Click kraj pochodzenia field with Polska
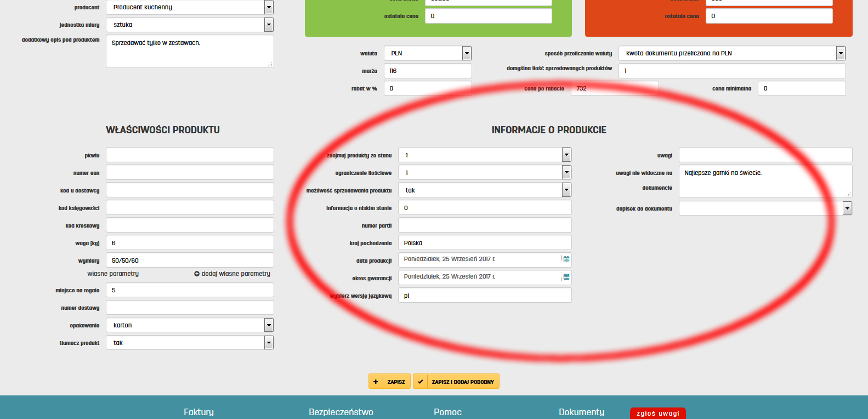Screen dimensions: 868x419 click(485, 242)
